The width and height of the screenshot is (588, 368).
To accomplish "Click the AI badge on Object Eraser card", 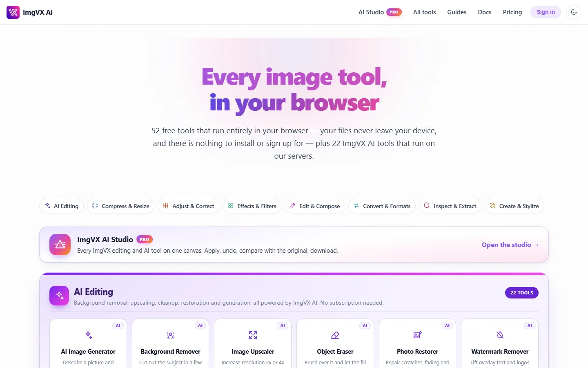I will pyautogui.click(x=365, y=326).
